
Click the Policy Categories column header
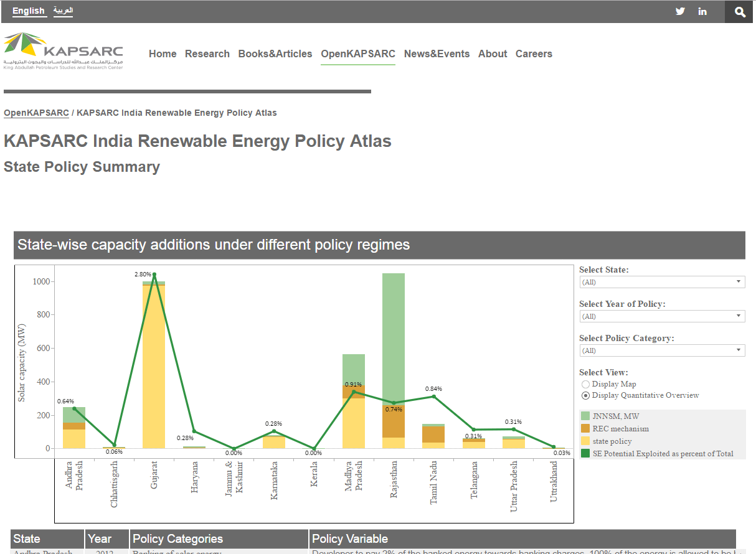pos(219,539)
